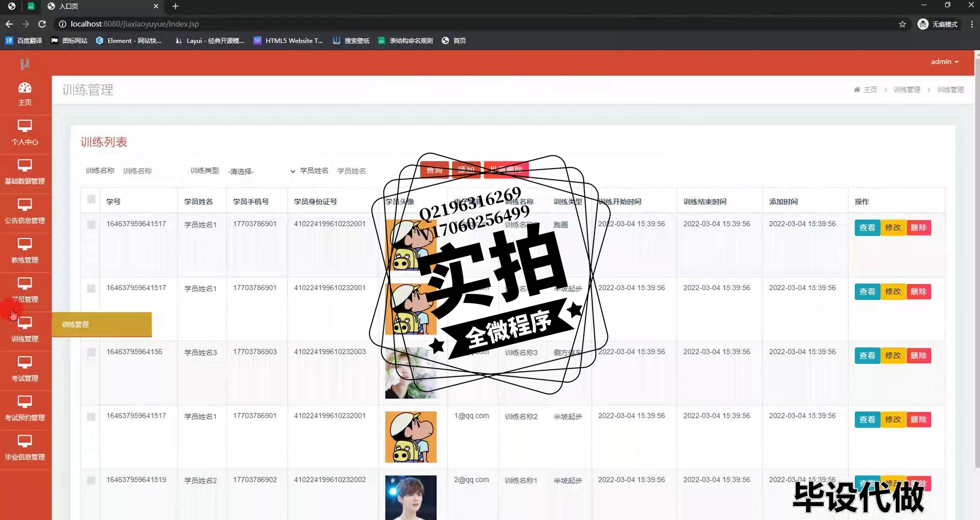Image resolution: width=980 pixels, height=520 pixels.
Task: Open 学员管理 sidebar item
Action: 25,291
